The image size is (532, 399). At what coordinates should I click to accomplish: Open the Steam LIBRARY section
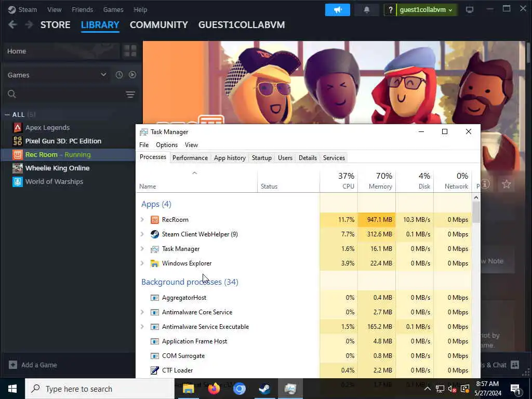click(x=100, y=25)
